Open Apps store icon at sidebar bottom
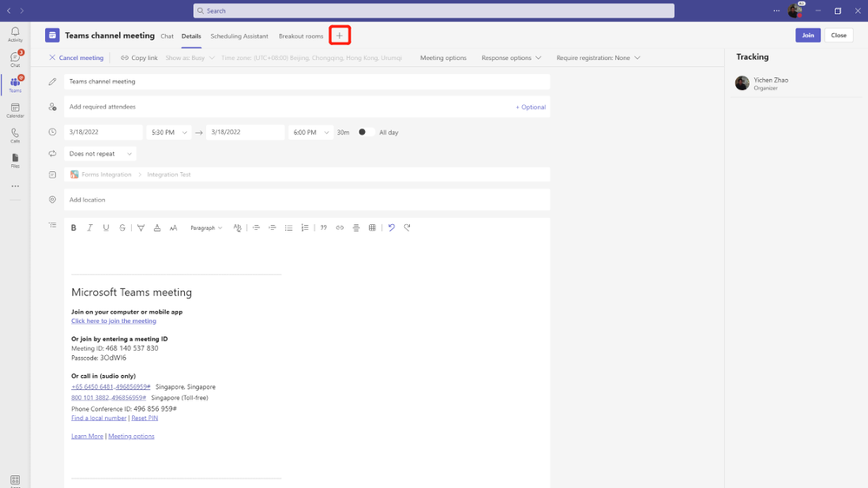This screenshot has height=488, width=868. coord(15,480)
